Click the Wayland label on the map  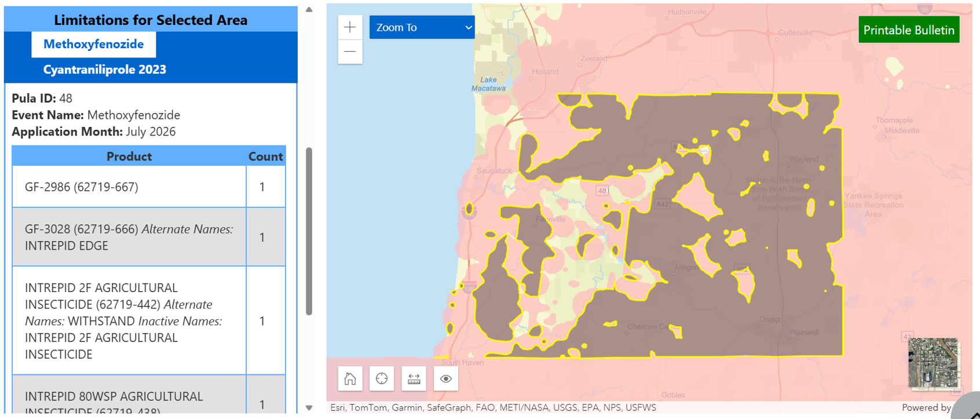[804, 159]
